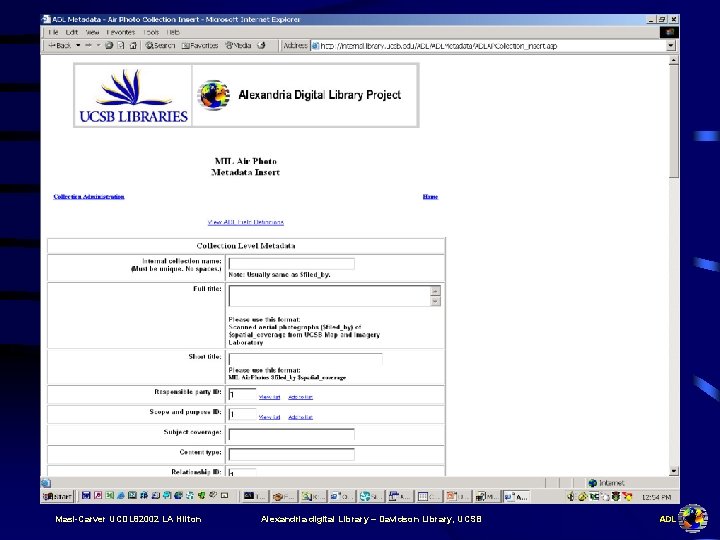
Task: Open the Help menu
Action: (173, 32)
